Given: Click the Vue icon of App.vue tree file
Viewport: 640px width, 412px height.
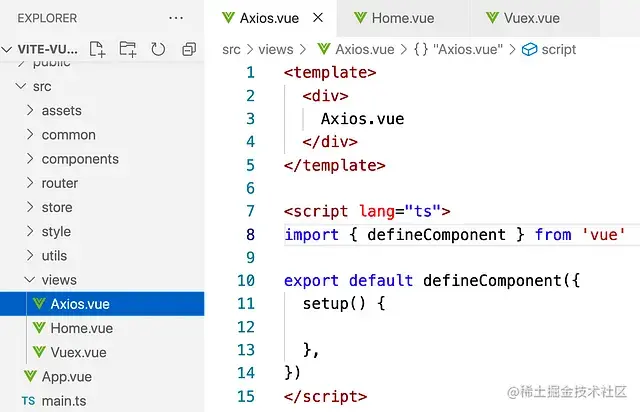Looking at the screenshot, I should 30,376.
